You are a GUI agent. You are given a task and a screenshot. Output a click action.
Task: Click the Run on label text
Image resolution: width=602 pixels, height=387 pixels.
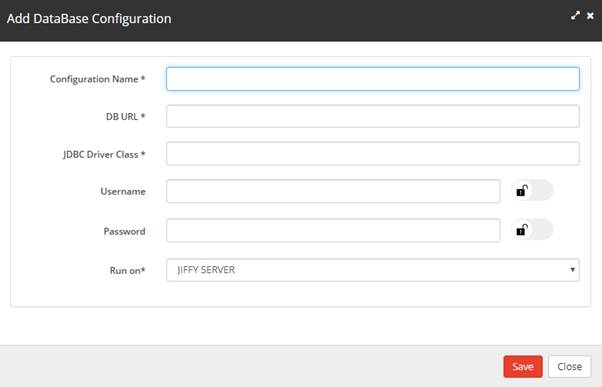pyautogui.click(x=127, y=270)
